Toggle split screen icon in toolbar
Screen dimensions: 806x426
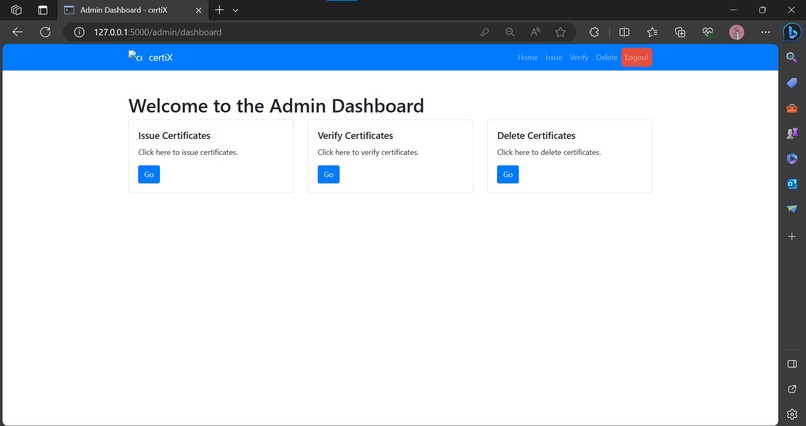click(624, 32)
